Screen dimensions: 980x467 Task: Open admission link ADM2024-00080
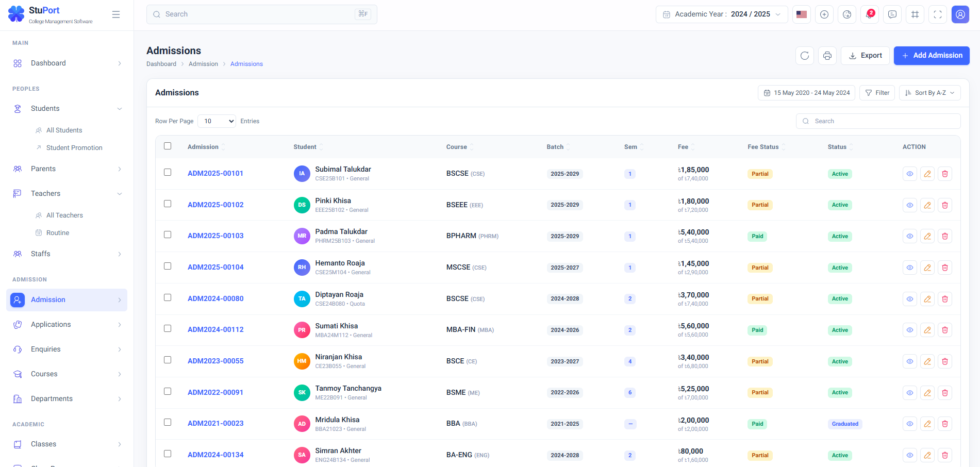pos(215,299)
